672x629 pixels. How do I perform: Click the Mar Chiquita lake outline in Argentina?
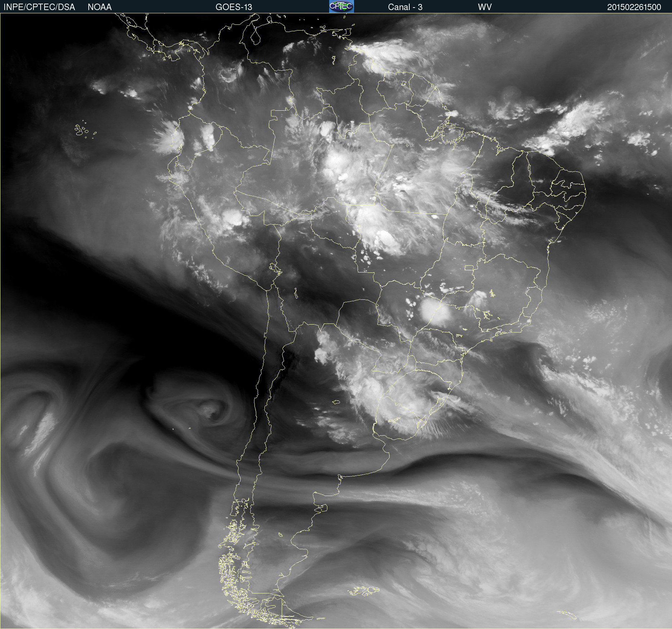[336, 402]
